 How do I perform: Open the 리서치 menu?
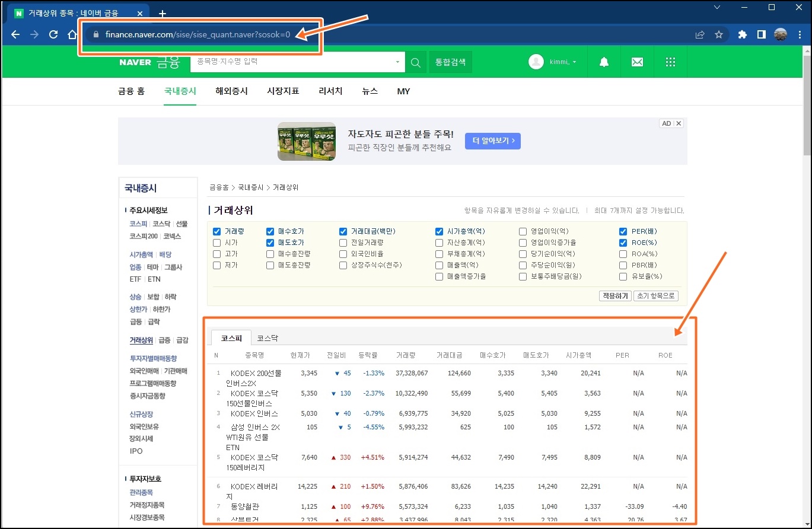[x=330, y=91]
